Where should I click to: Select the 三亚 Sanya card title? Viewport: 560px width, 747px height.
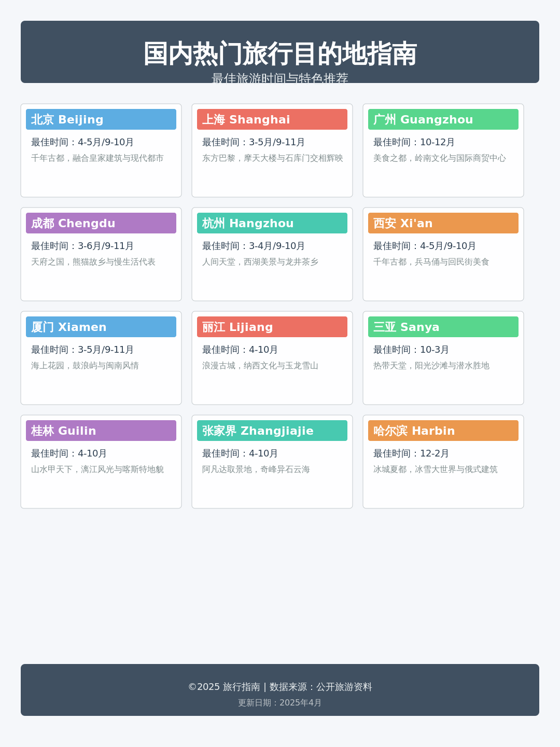click(x=443, y=327)
